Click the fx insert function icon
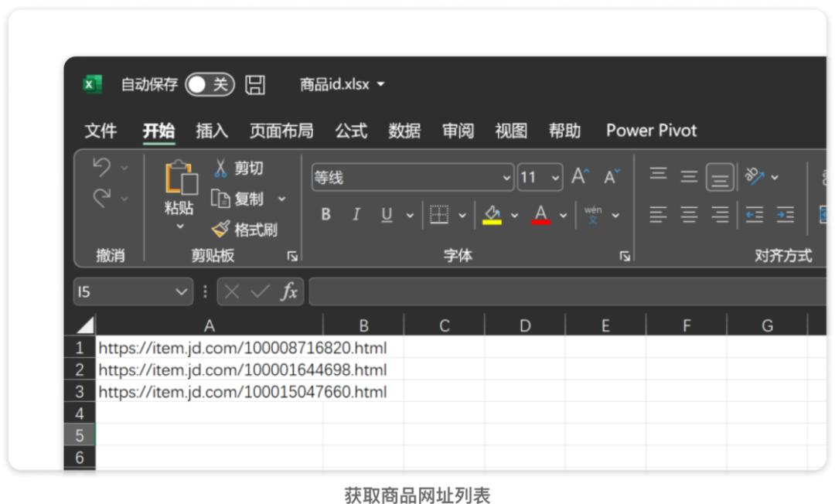 (x=288, y=291)
